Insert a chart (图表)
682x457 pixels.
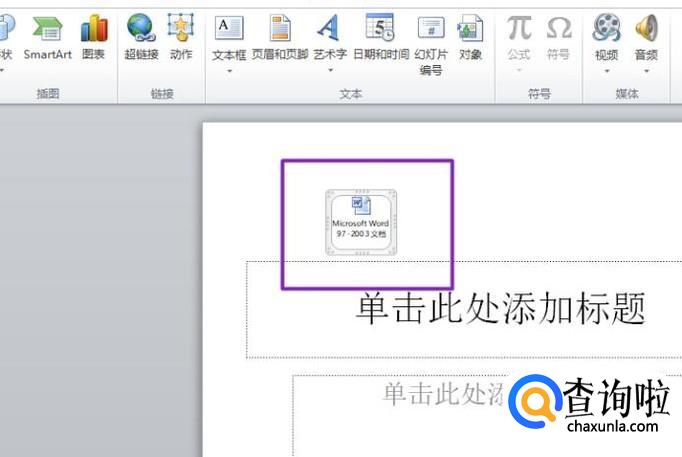94,38
